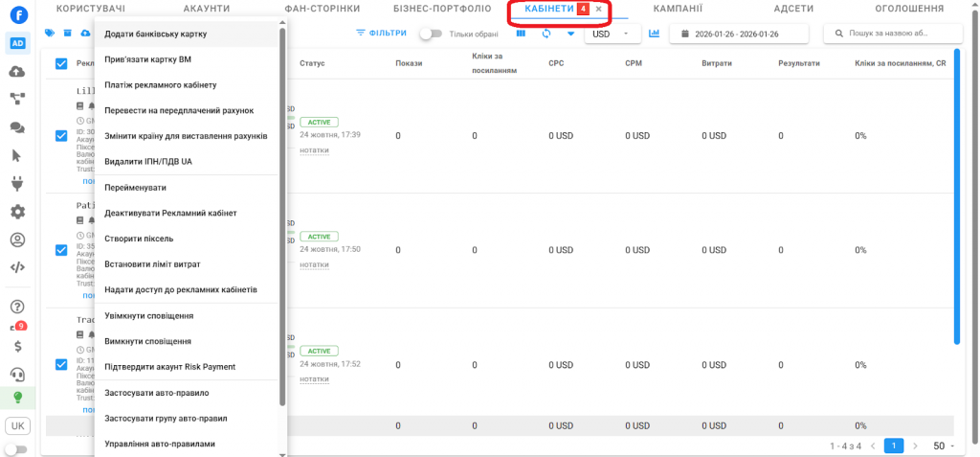Click the cloud upload icon in the sidebar
980x457 pixels.
[17, 72]
